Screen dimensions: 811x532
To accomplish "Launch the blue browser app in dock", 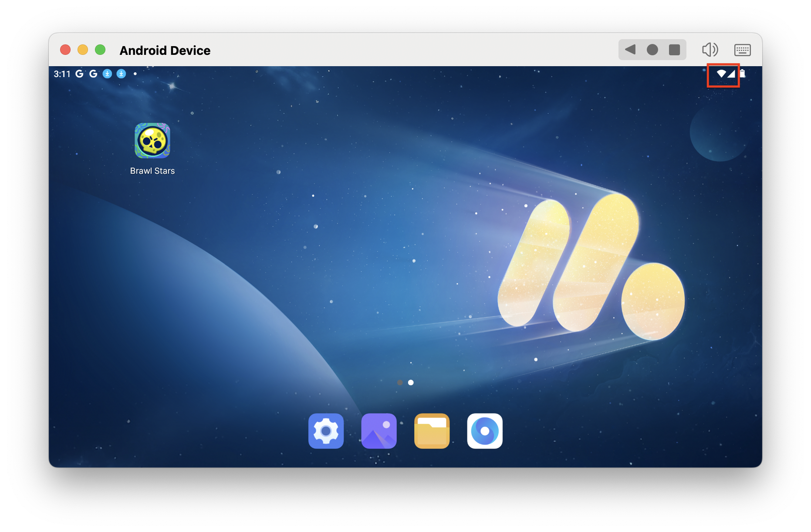I will [x=484, y=431].
